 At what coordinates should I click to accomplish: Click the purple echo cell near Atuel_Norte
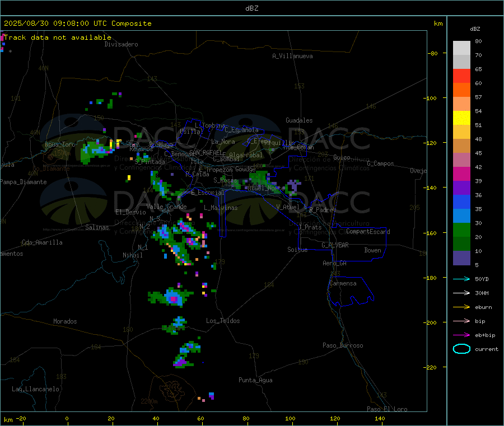coord(293,187)
